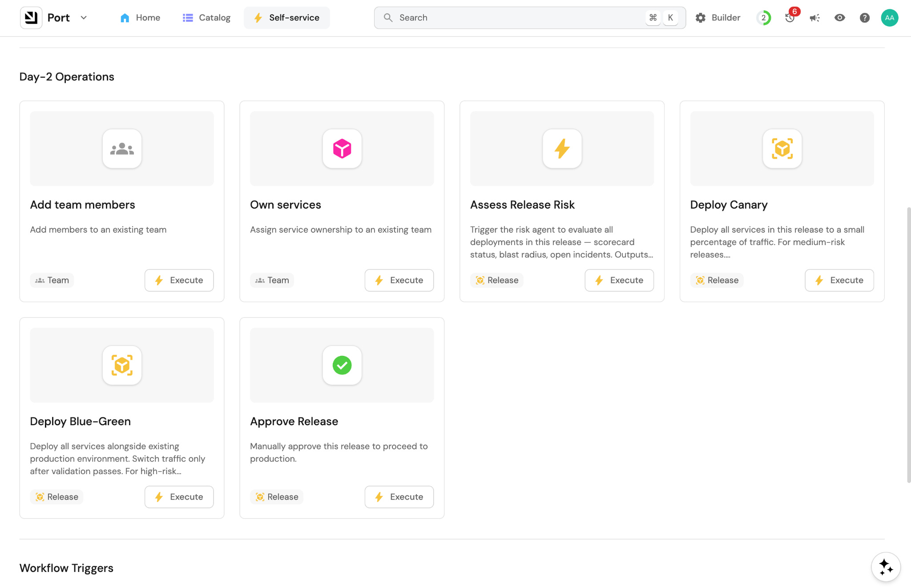911x588 pixels.
Task: Click the Port logo icon
Action: click(x=31, y=18)
